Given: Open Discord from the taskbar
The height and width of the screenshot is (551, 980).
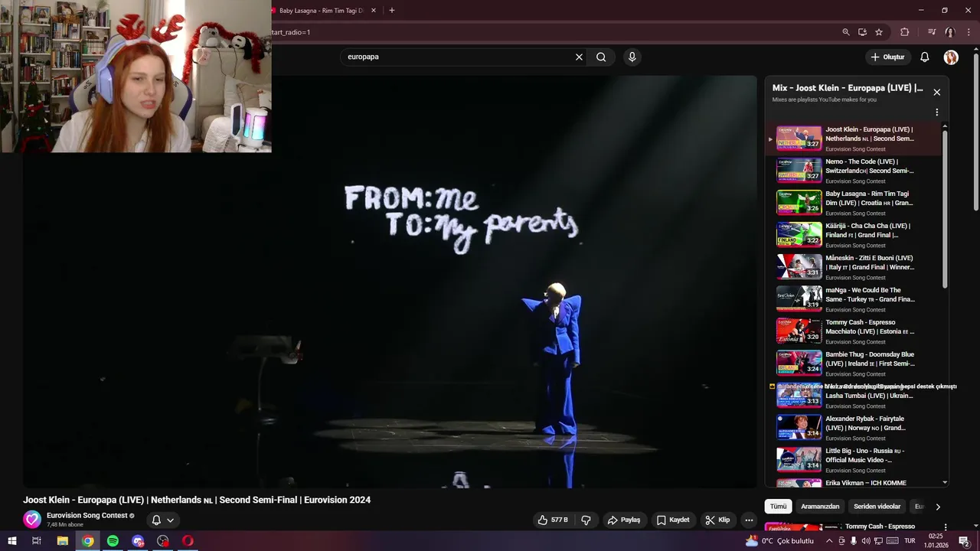Looking at the screenshot, I should [138, 541].
